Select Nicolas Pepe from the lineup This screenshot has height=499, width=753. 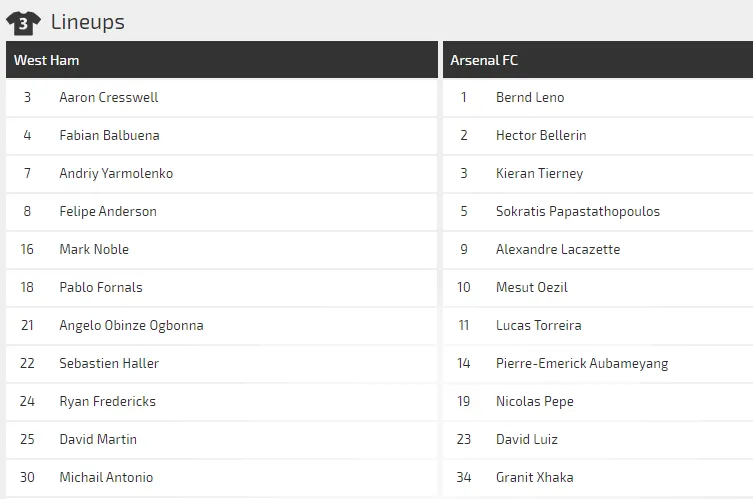(535, 401)
